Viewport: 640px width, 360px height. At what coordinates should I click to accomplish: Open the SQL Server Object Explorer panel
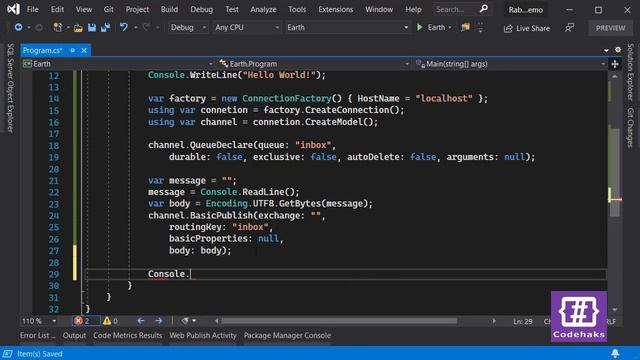point(10,88)
